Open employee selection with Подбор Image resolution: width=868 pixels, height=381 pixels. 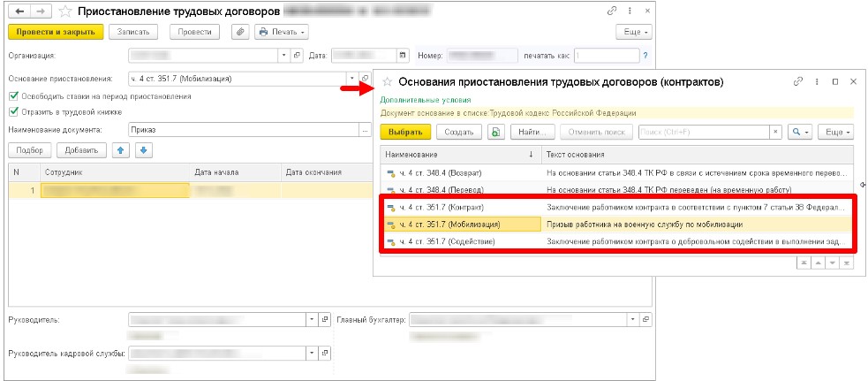30,149
